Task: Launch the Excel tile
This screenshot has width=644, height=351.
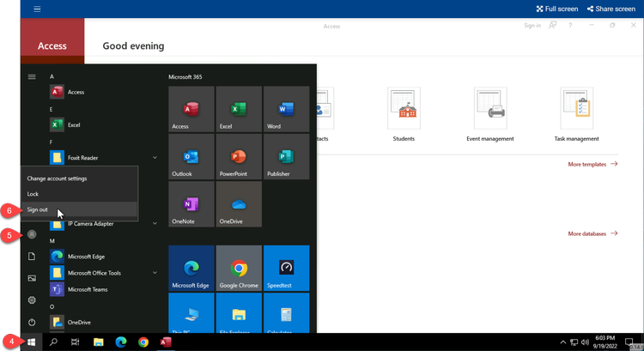Action: (239, 109)
